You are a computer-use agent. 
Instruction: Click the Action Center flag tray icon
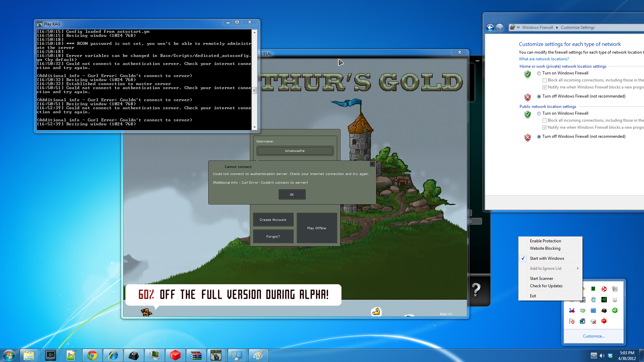572,321
